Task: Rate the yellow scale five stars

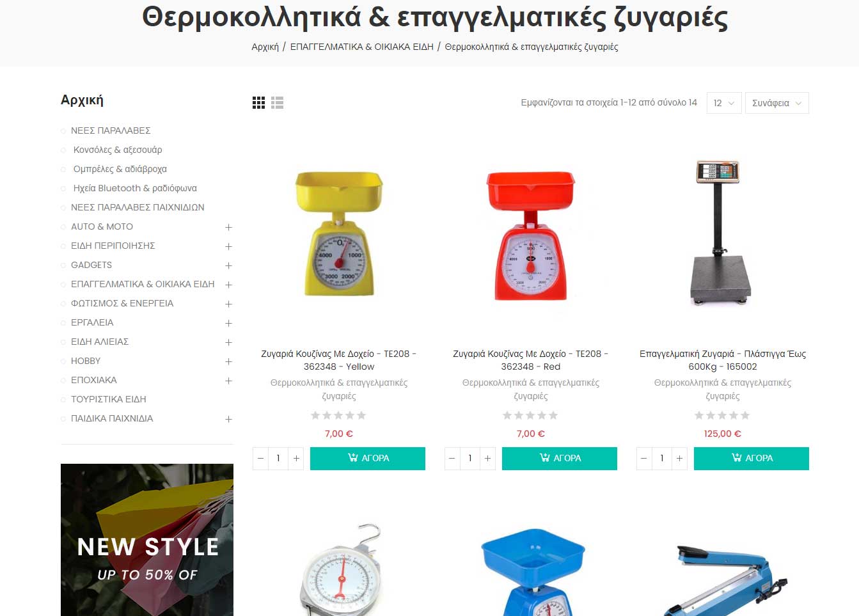Action: [361, 416]
